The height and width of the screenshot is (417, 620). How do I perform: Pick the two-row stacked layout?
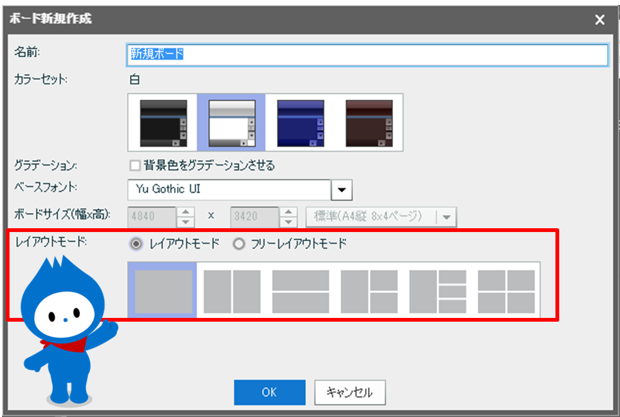(x=300, y=291)
